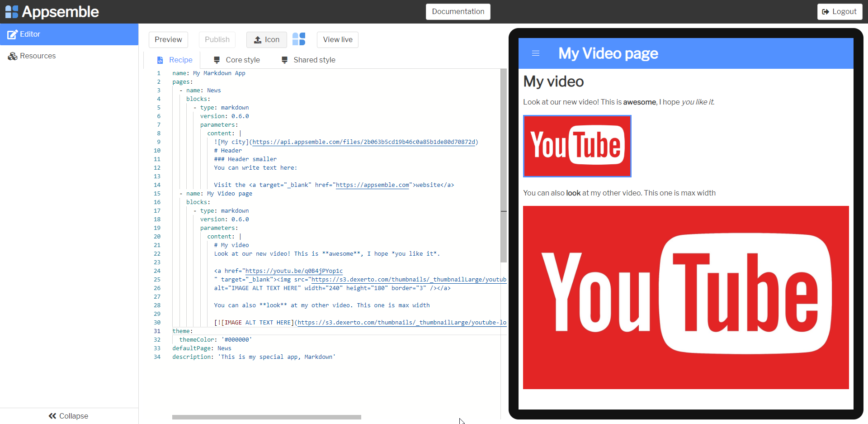Click '- name: My Video page' on line 15
The width and height of the screenshot is (868, 424).
[x=216, y=194]
